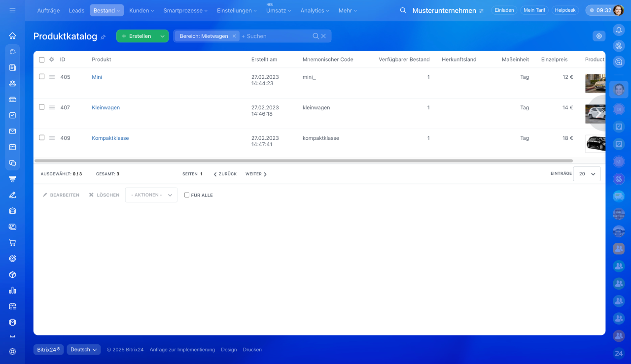Open the Kleinwagen product link
This screenshot has height=364, width=631.
(x=105, y=107)
